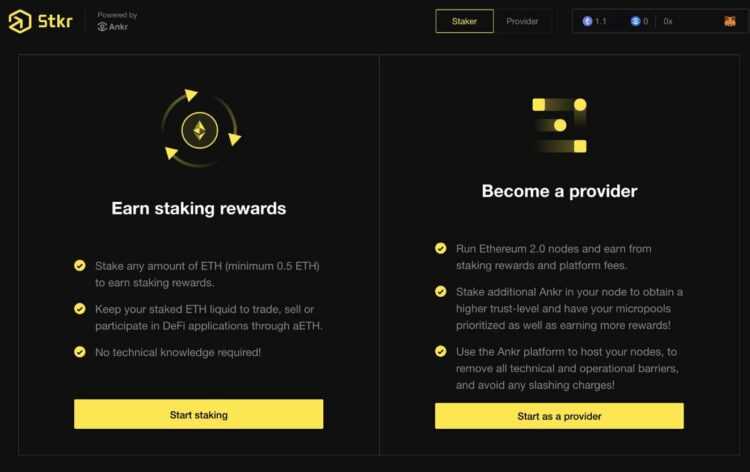
Task: Click the provider nodes illustration
Action: point(559,125)
